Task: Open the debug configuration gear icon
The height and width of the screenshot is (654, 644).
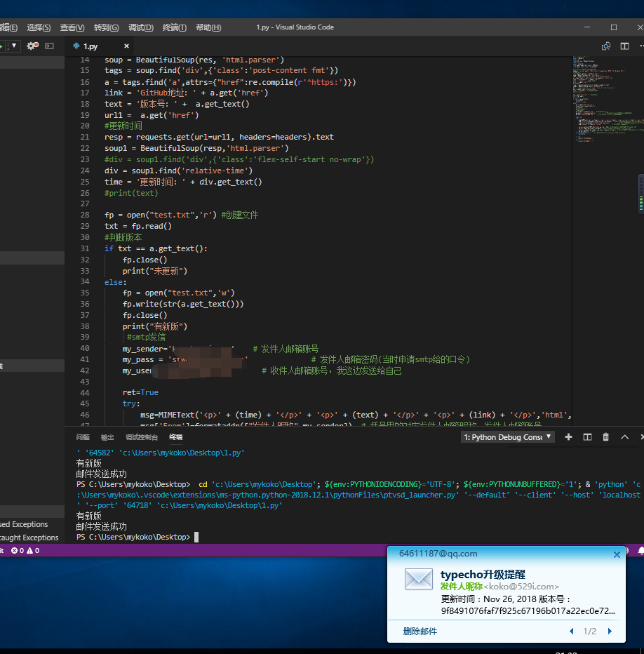Action: [32, 46]
